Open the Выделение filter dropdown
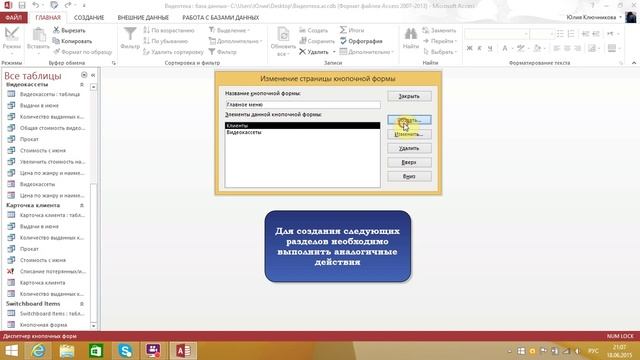This screenshot has width=640, height=360. coord(229,30)
